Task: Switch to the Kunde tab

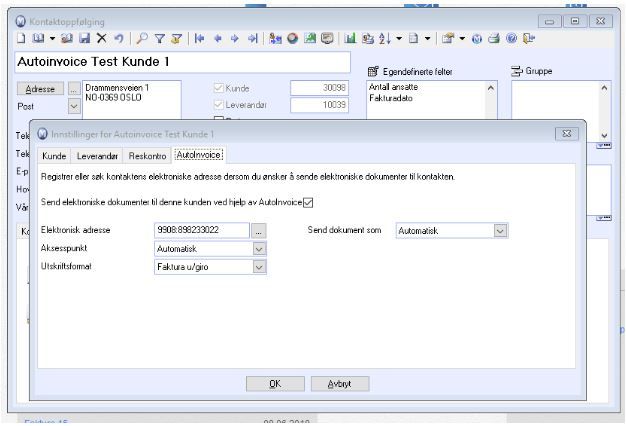Action: (54, 156)
